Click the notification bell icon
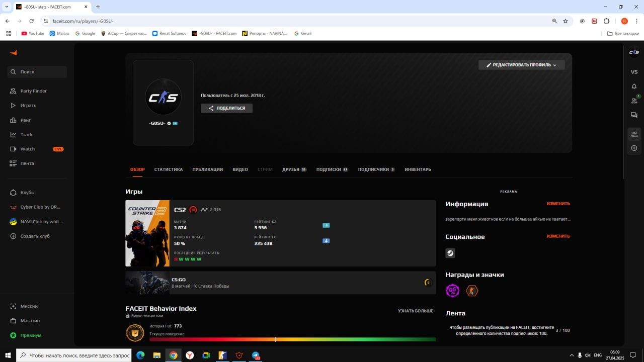Screen dimensions: 644x362 pos(634,86)
